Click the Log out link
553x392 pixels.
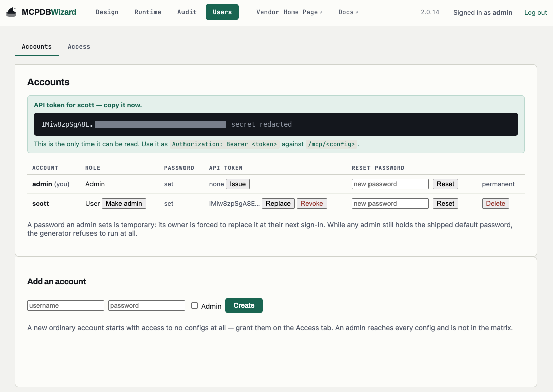coord(535,13)
